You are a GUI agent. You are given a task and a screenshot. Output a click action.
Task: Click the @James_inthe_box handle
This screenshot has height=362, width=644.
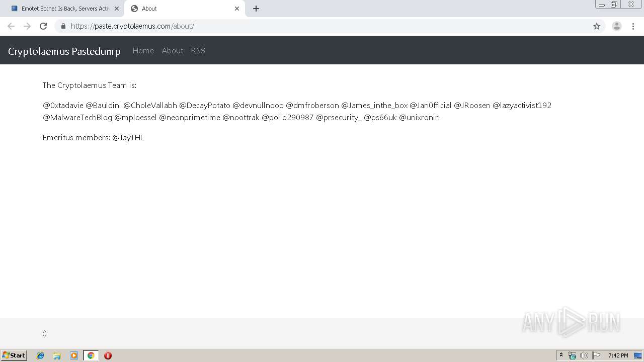[374, 105]
